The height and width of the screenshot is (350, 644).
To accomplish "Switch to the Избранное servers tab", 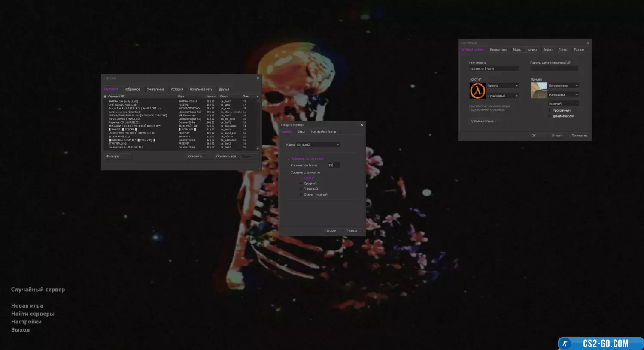I will 132,89.
